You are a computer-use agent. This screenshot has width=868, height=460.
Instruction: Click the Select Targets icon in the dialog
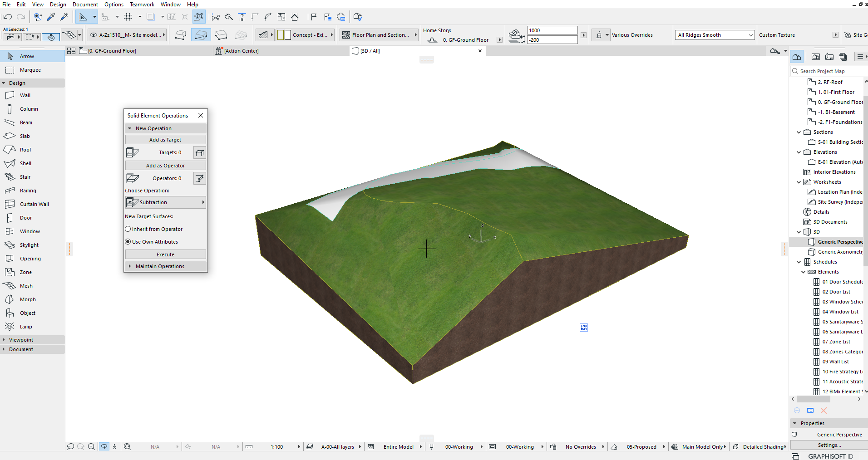[x=200, y=152]
